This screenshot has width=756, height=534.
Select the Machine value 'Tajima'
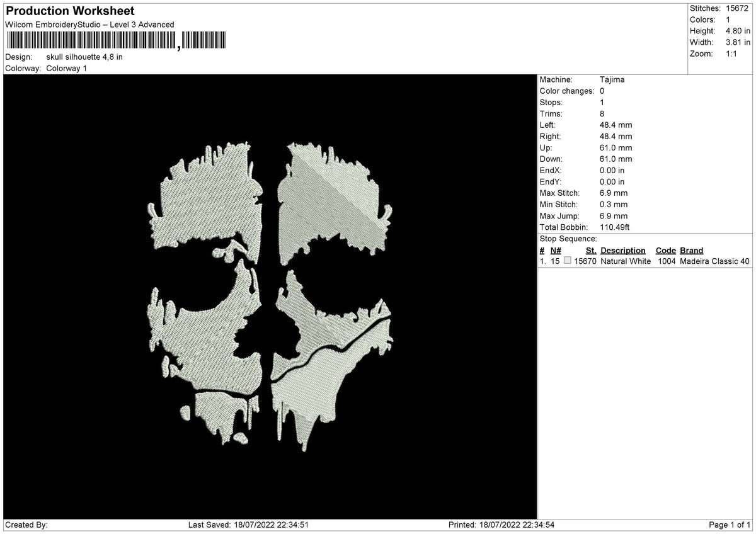(x=612, y=79)
